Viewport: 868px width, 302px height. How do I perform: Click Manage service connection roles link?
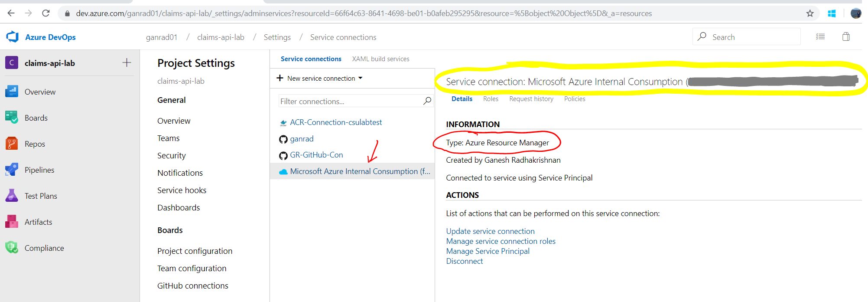pyautogui.click(x=501, y=241)
